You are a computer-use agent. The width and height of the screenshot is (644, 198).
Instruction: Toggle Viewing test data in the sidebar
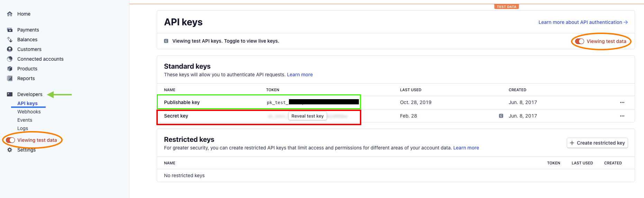pos(10,140)
